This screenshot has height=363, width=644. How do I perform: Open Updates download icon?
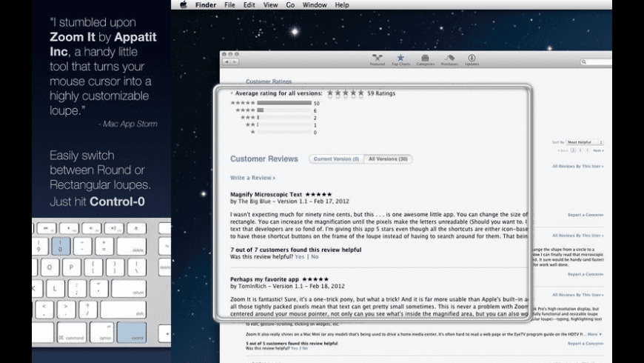[472, 60]
